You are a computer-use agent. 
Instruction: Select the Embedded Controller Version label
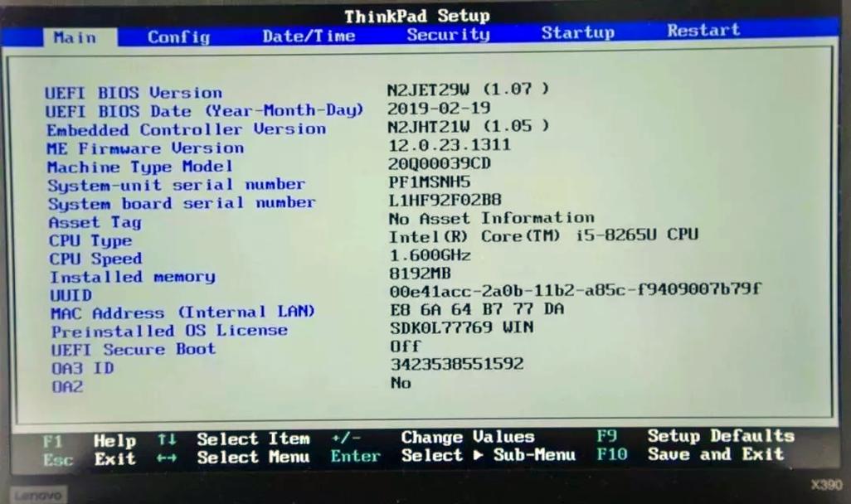point(186,129)
